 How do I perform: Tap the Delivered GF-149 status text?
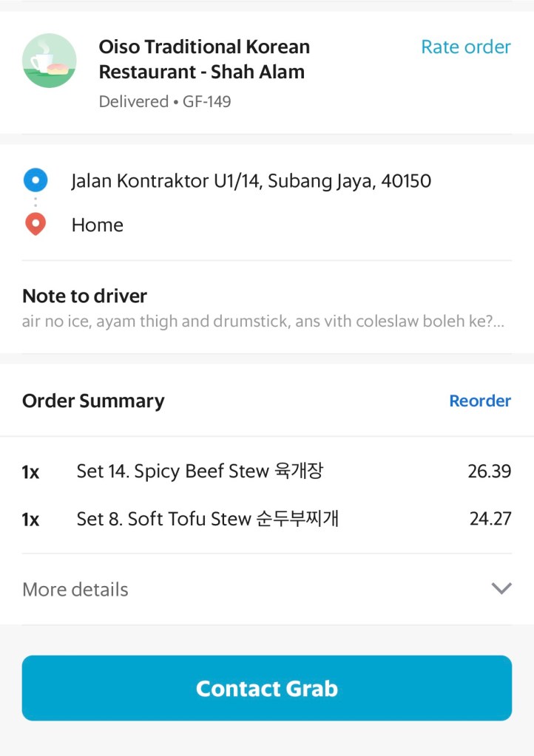(x=165, y=102)
